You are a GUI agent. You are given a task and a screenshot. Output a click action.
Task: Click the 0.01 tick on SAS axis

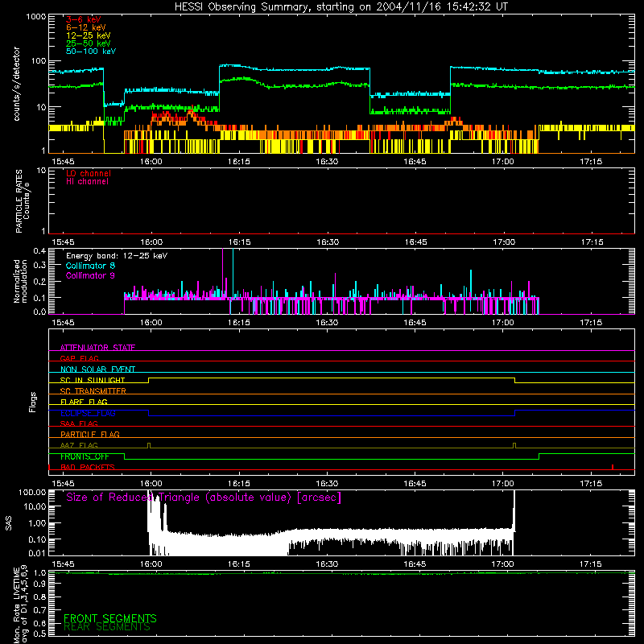[x=37, y=553]
